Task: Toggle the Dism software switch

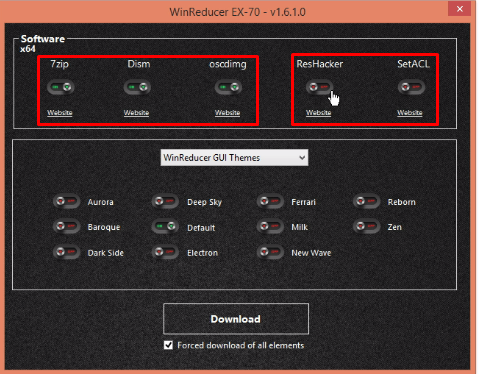Action: coord(137,87)
